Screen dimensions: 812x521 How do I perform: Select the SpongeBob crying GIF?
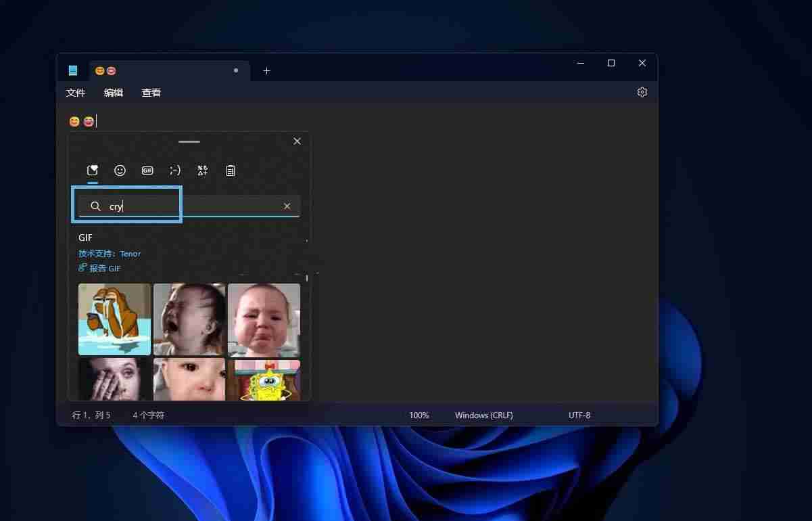point(264,382)
